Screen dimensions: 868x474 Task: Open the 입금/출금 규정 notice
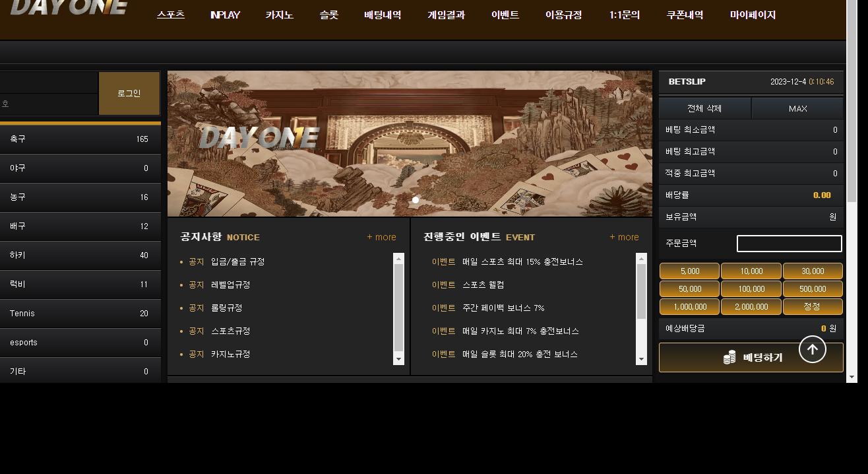(237, 261)
